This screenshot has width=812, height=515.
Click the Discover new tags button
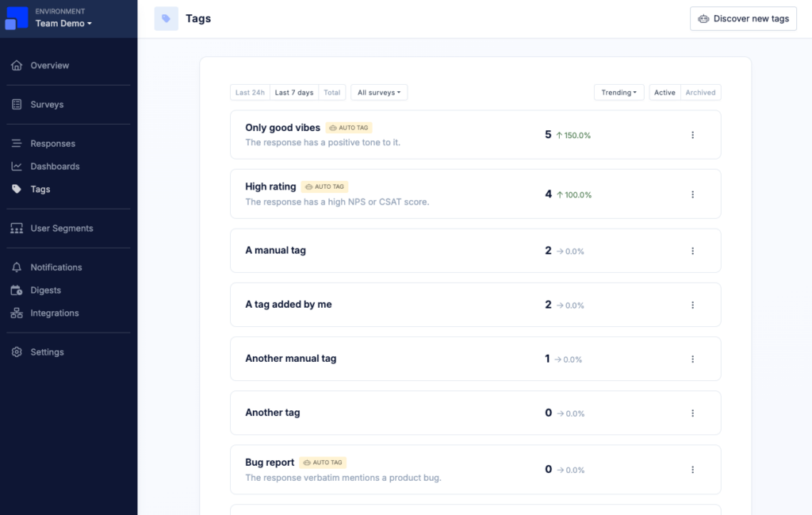pos(743,19)
